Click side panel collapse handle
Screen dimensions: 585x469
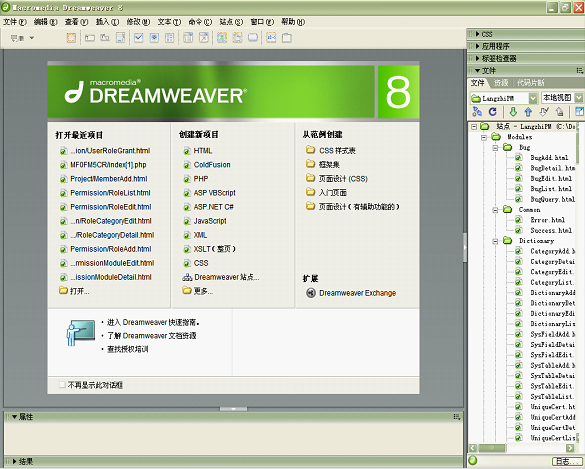point(465,248)
